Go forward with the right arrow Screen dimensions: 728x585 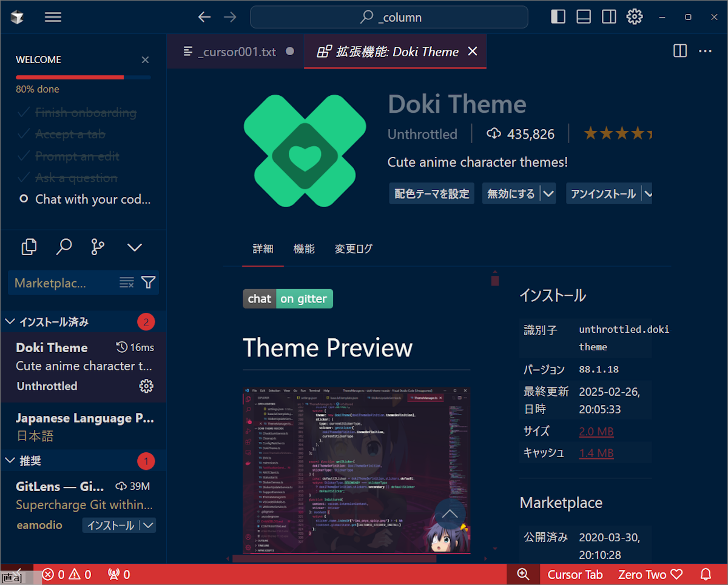click(x=230, y=17)
